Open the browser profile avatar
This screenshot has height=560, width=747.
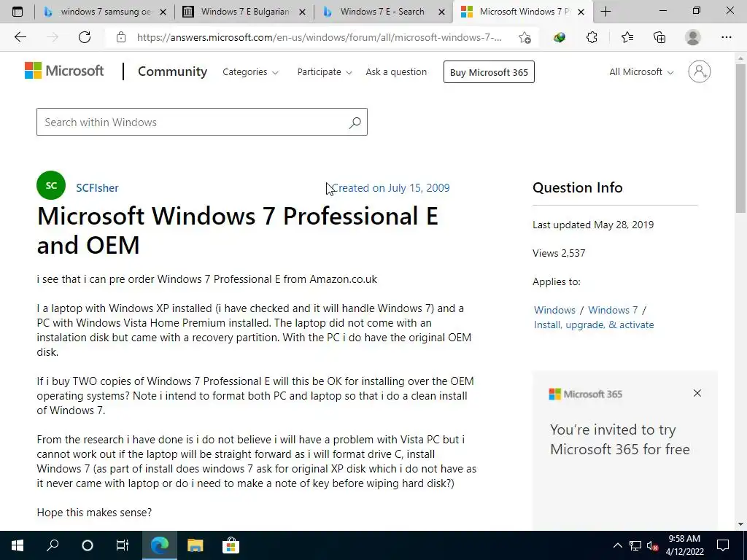point(693,37)
